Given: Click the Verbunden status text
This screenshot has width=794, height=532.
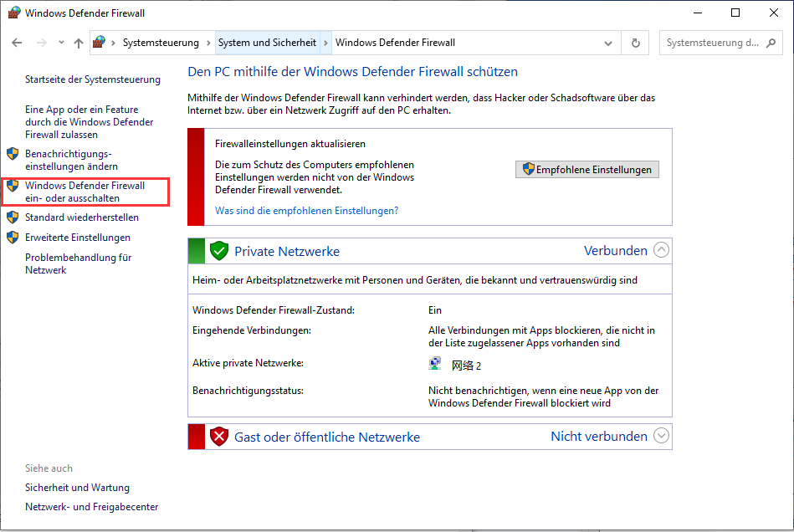Looking at the screenshot, I should point(616,251).
